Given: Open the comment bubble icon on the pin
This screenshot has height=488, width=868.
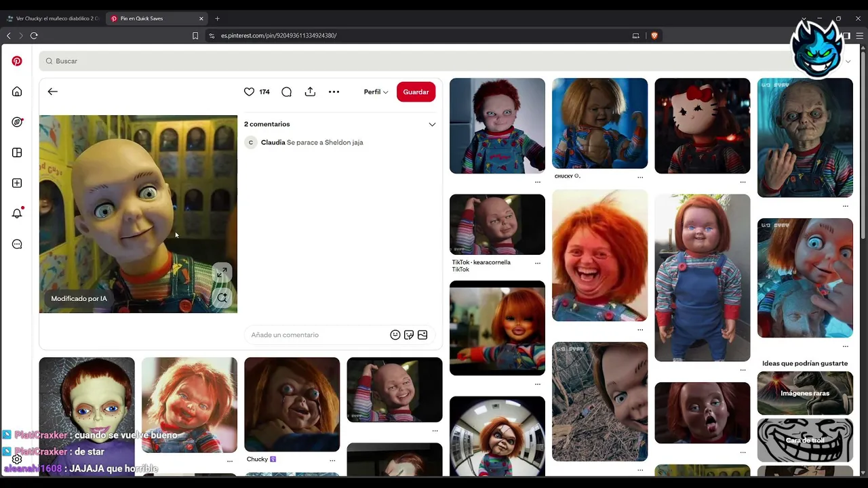Looking at the screenshot, I should [x=287, y=91].
